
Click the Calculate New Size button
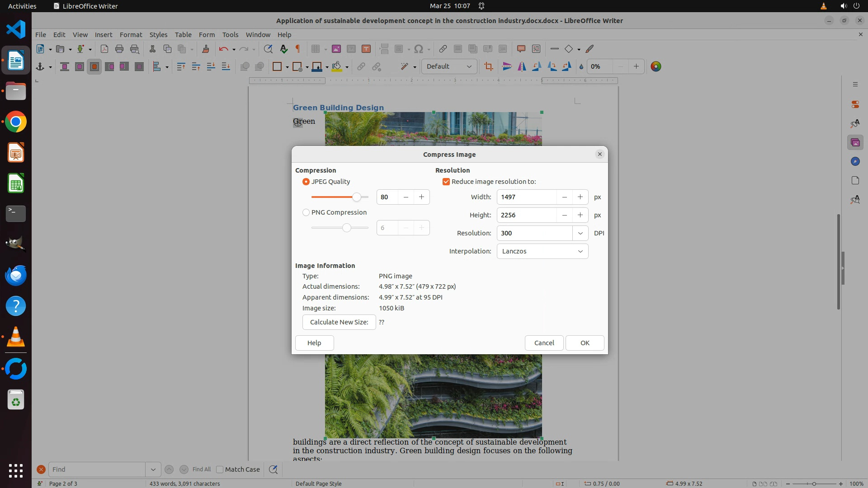point(339,322)
